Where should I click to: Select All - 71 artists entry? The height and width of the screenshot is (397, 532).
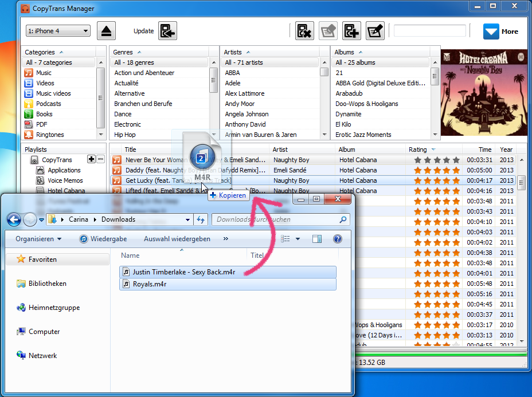point(270,62)
